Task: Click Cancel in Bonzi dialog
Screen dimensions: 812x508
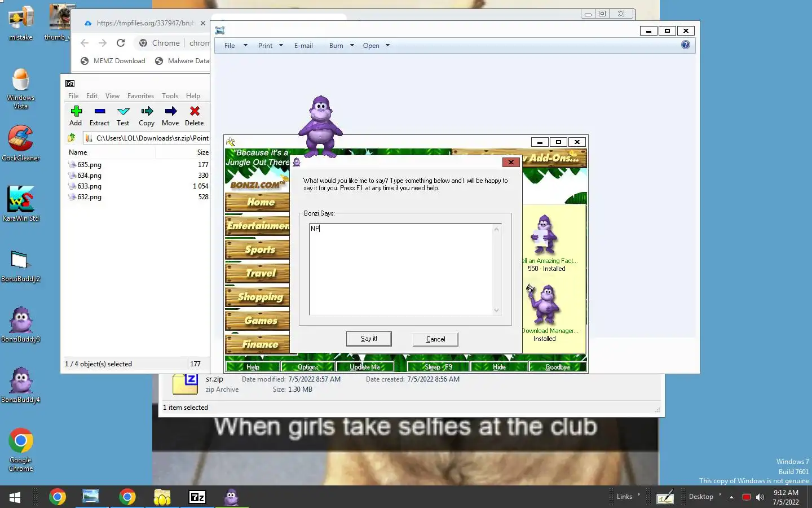Action: [435, 339]
